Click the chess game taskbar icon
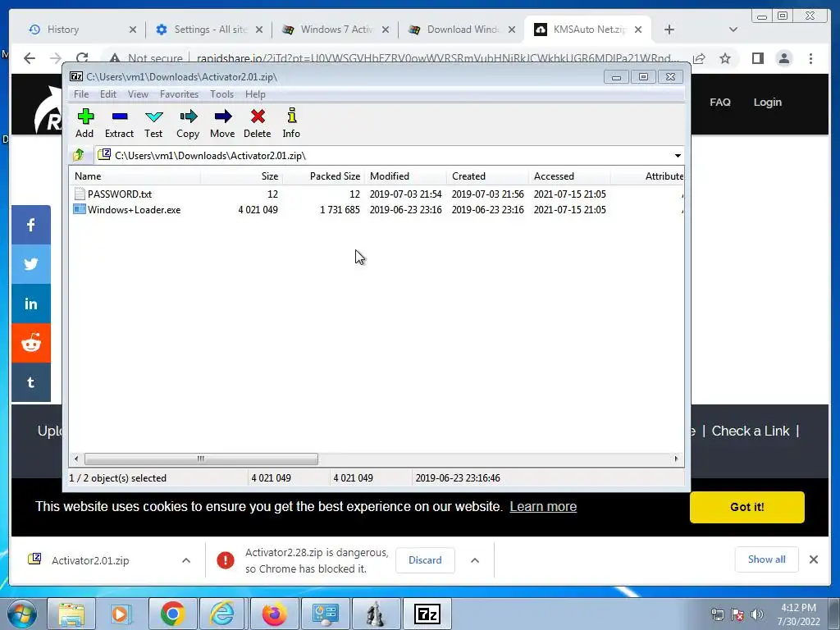 pyautogui.click(x=376, y=614)
